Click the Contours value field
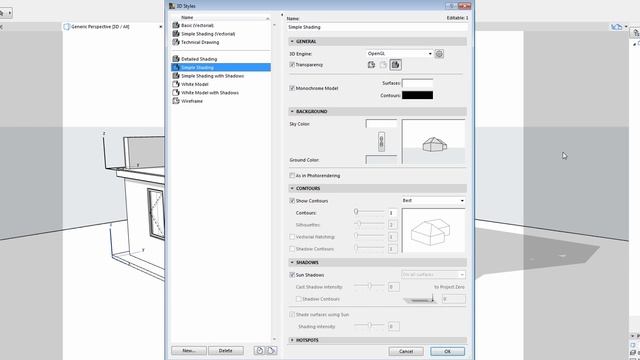The width and height of the screenshot is (640, 360). pos(393,213)
